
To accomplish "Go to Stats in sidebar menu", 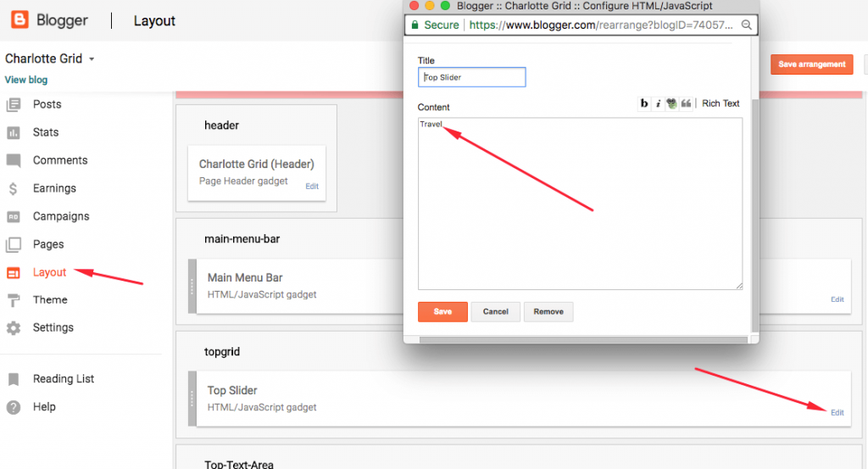I will click(46, 132).
